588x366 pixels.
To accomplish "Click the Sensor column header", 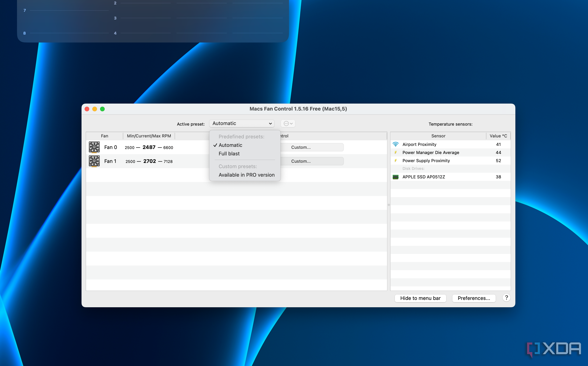I will coord(438,136).
